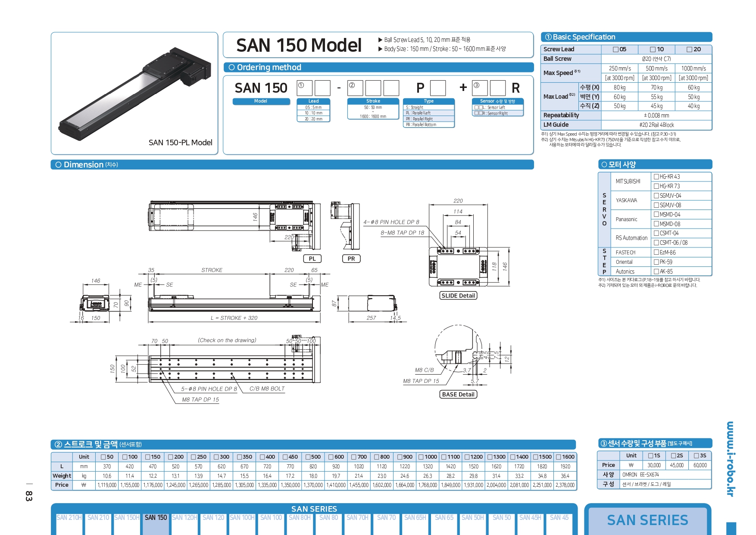The image size is (756, 535).
Task: Click the 8-M8 TAP DP 18 annotation
Action: pyautogui.click(x=402, y=233)
